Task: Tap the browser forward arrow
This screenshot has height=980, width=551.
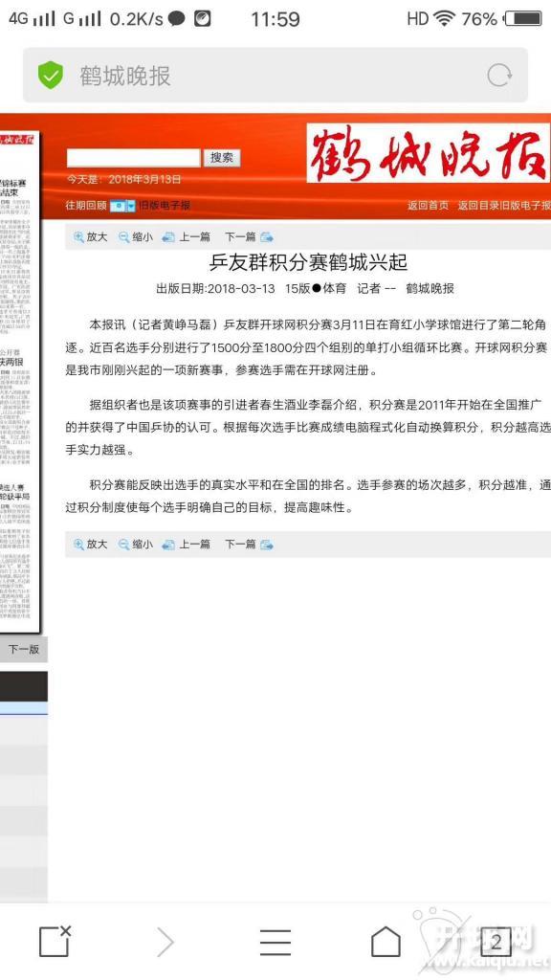Action: pyautogui.click(x=165, y=942)
